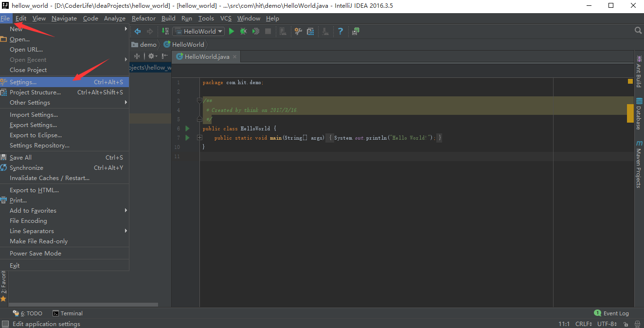This screenshot has width=644, height=328.
Task: Toggle Power Save Mode in File menu
Action: click(36, 254)
